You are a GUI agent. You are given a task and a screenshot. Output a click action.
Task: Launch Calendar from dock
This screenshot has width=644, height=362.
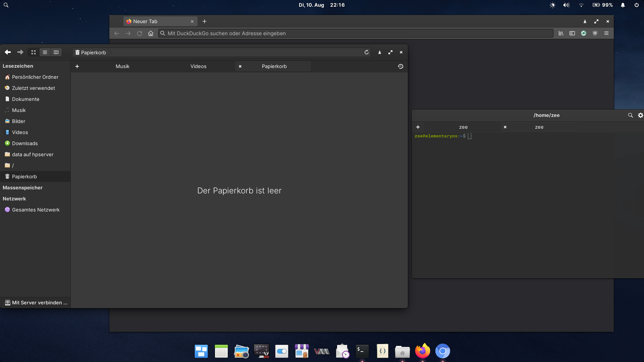click(221, 351)
